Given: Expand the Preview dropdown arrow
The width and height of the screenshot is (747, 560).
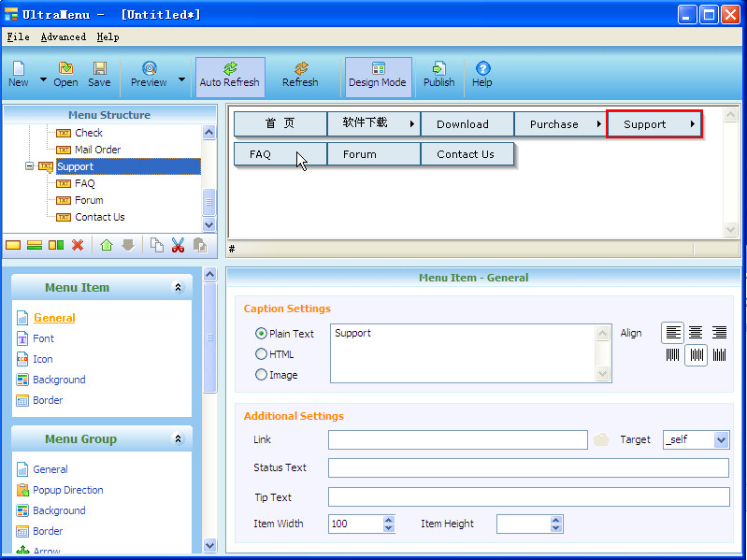Looking at the screenshot, I should pos(181,79).
